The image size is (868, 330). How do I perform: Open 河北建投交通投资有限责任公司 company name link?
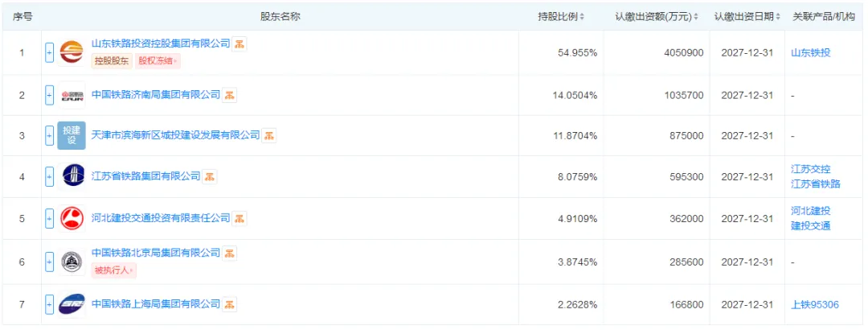[x=161, y=218]
